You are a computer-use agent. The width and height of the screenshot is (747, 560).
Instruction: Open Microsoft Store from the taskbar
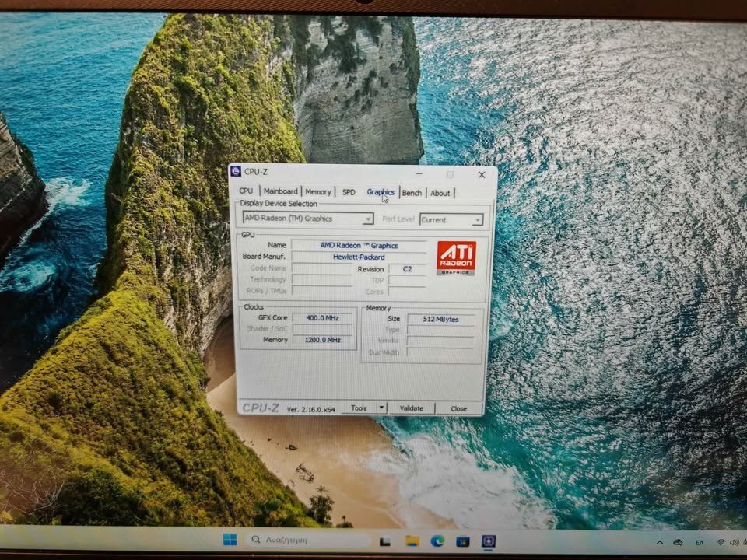[x=462, y=541]
